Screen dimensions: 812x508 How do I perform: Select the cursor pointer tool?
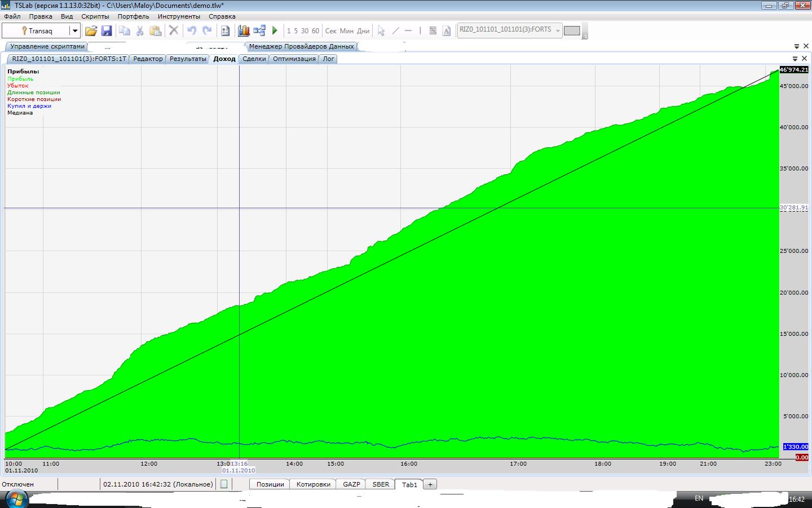(x=381, y=31)
